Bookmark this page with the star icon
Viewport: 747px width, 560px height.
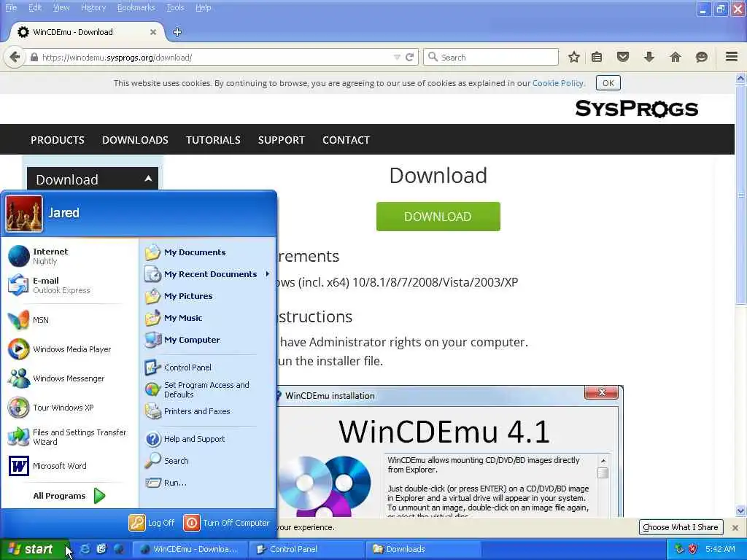click(573, 57)
